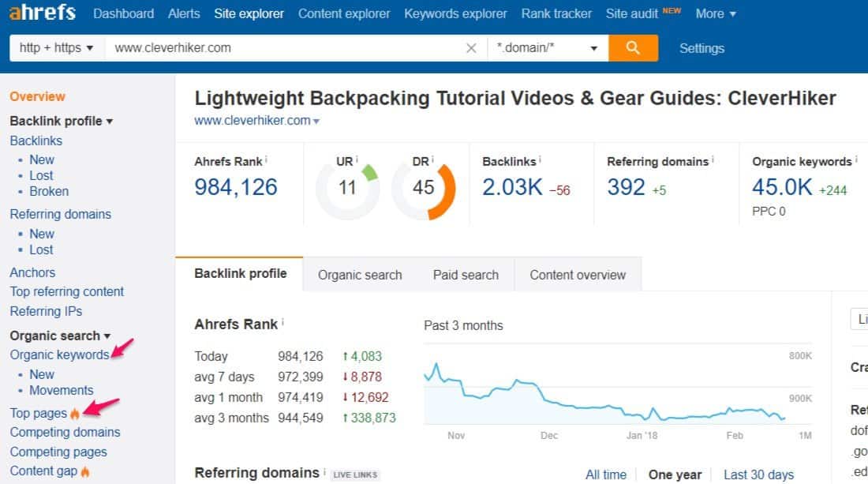Click the fire icon next to Top pages
Screen dimensions: 868x484
click(75, 413)
